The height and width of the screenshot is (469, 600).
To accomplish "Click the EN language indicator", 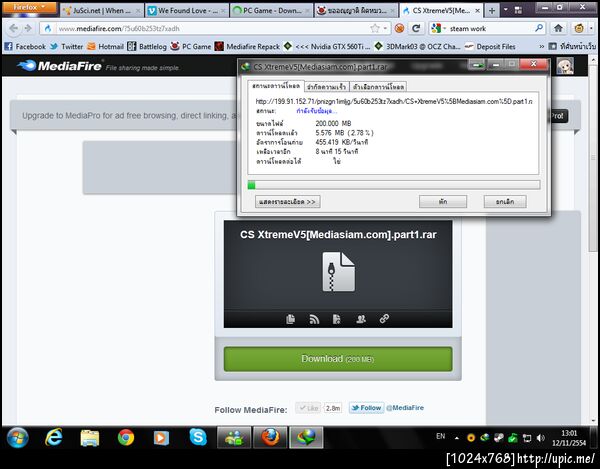I will 440,436.
